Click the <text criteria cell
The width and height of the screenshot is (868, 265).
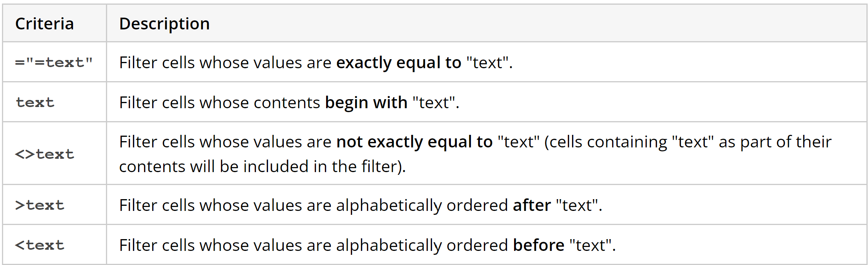39,245
